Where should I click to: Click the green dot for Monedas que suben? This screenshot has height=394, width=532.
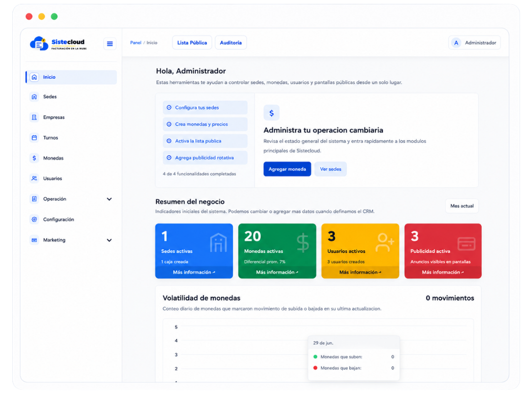315,357
